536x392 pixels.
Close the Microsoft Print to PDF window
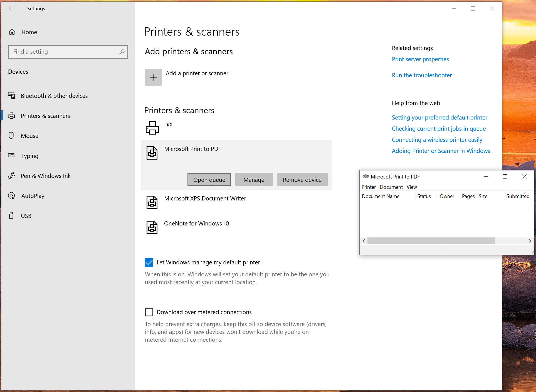[x=525, y=177]
